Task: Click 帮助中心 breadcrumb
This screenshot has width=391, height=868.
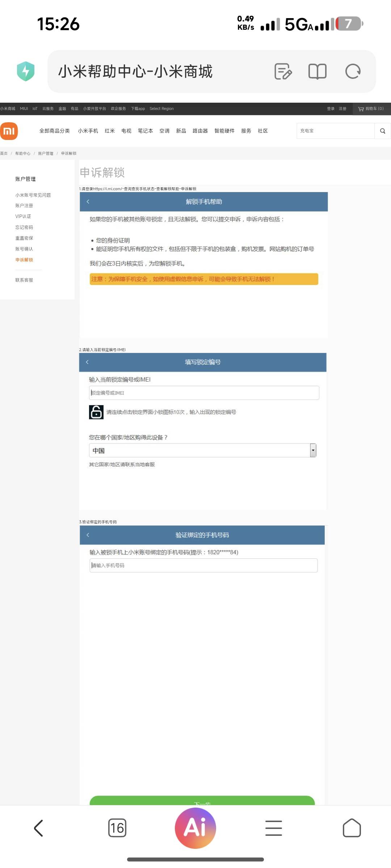Action: coord(23,153)
